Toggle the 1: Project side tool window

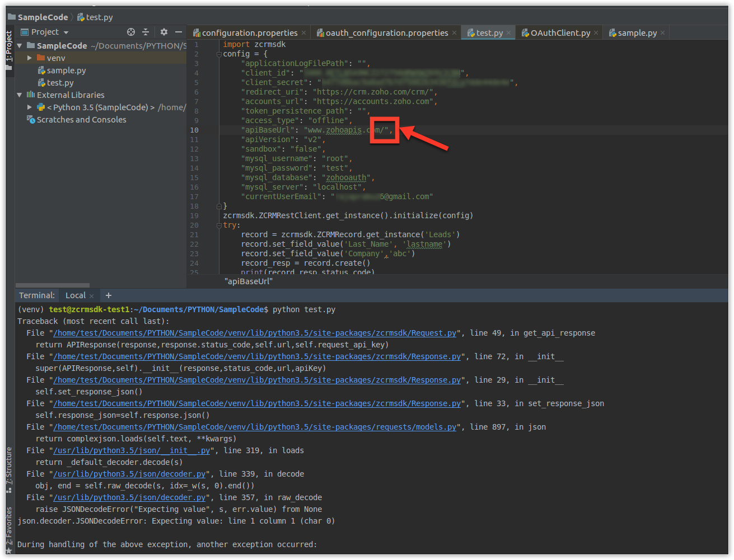[9, 50]
